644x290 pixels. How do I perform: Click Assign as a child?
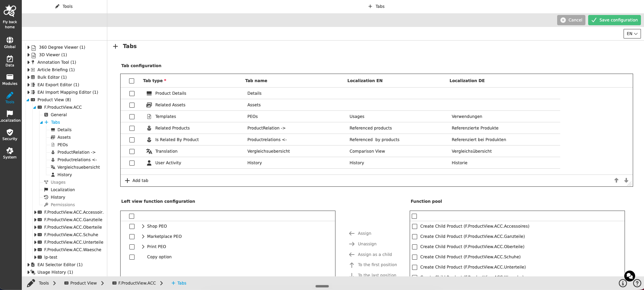tap(371, 255)
